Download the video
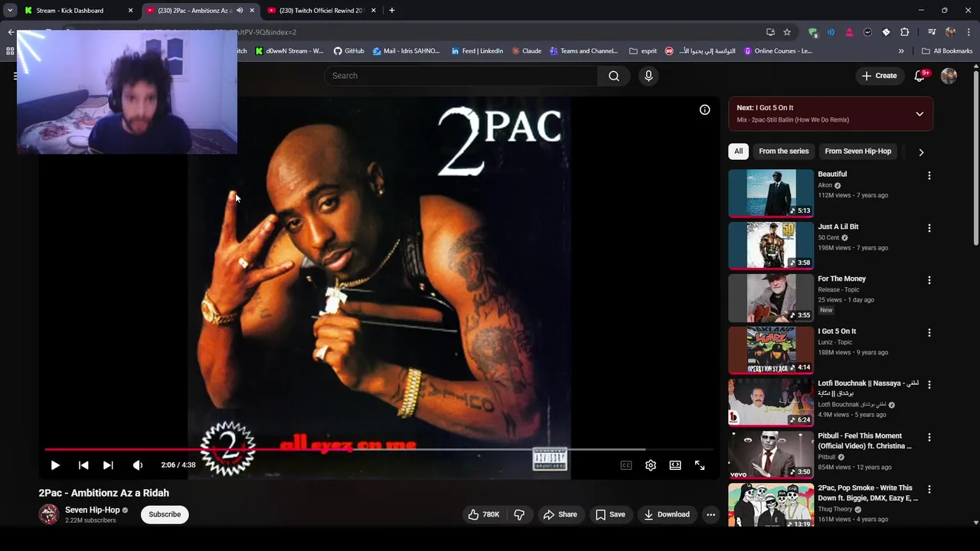Screen dimensions: 980x551 (667, 514)
